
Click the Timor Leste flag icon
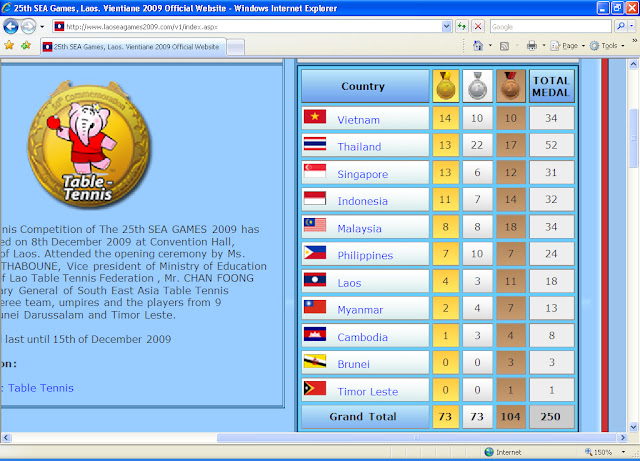pos(315,388)
